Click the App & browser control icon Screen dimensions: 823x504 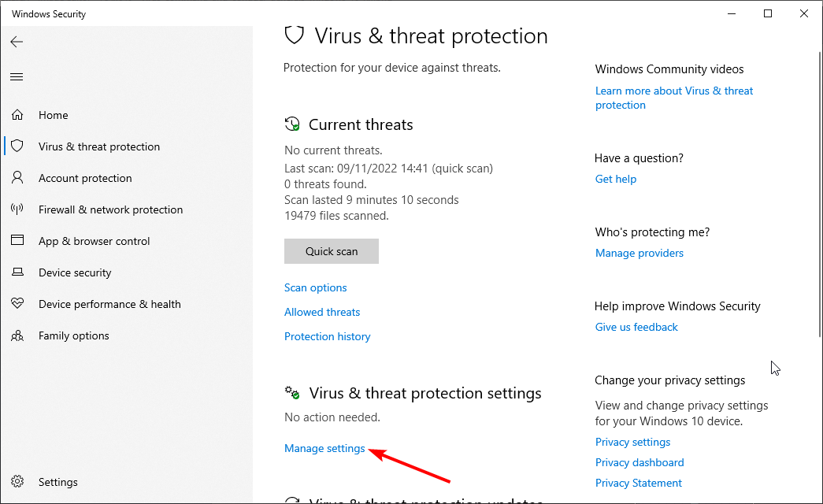(17, 241)
